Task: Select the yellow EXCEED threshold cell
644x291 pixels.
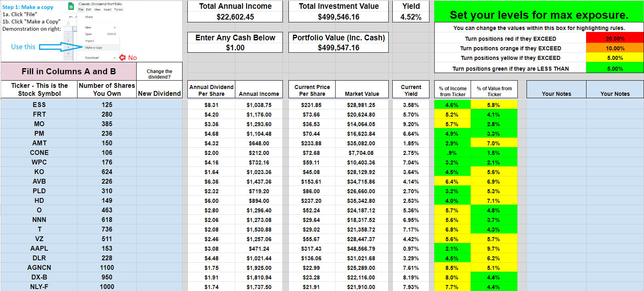Action: point(615,58)
